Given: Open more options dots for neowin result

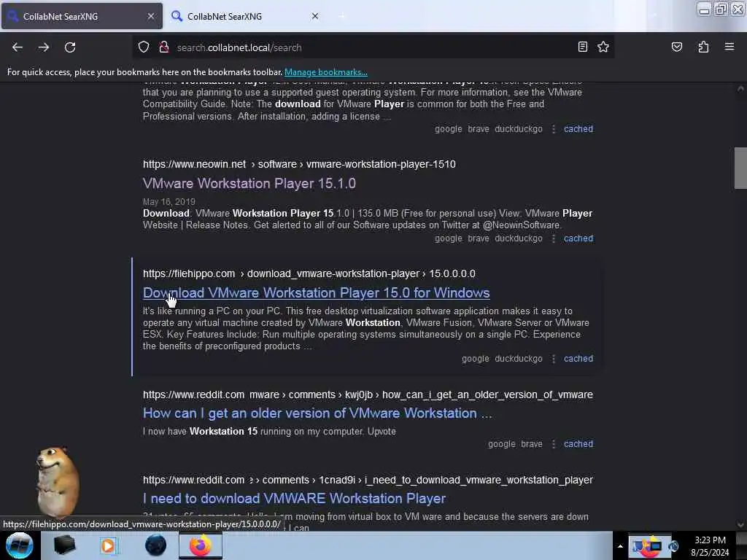Looking at the screenshot, I should pyautogui.click(x=553, y=238).
